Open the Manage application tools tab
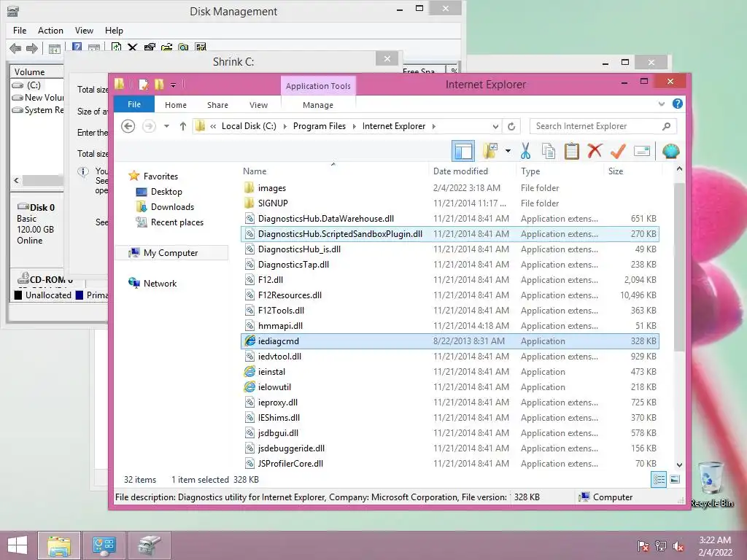The image size is (747, 560). point(318,105)
